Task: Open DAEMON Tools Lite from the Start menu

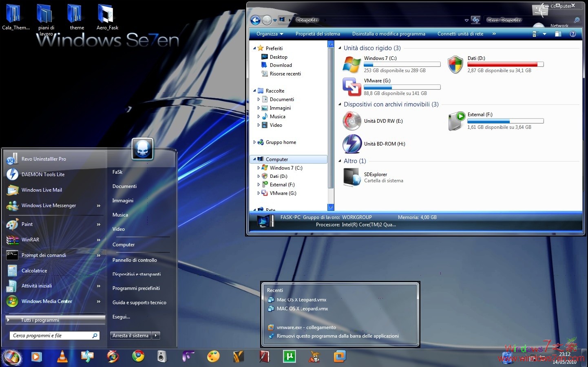Action: 43,174
